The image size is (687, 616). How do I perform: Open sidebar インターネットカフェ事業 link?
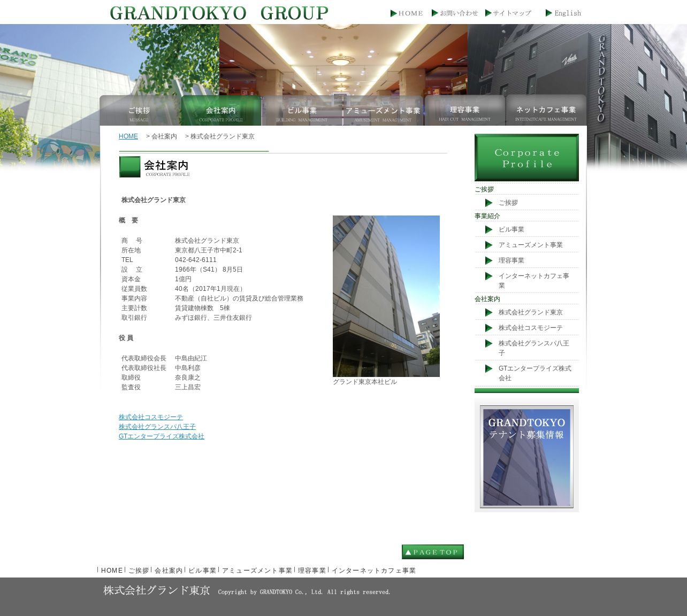(534, 281)
